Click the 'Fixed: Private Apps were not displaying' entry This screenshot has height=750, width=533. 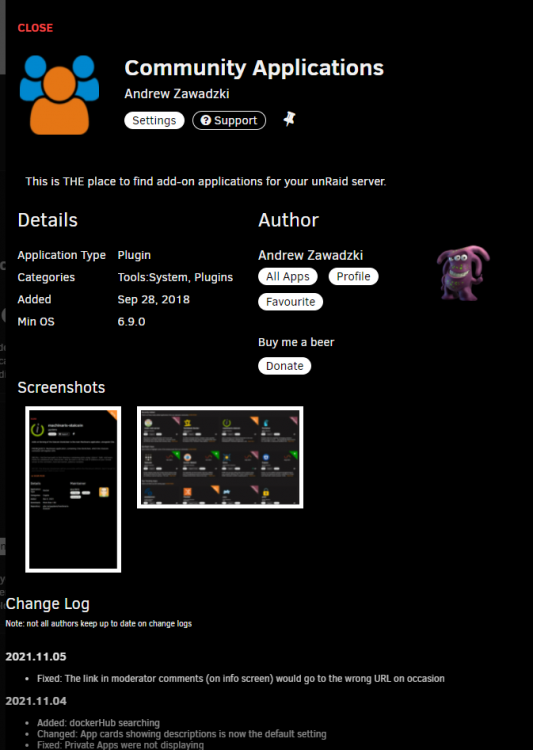[121, 745]
